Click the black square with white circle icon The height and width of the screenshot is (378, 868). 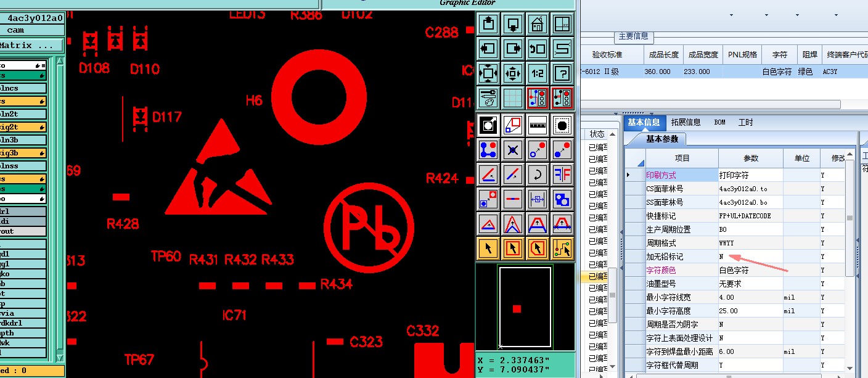point(488,125)
